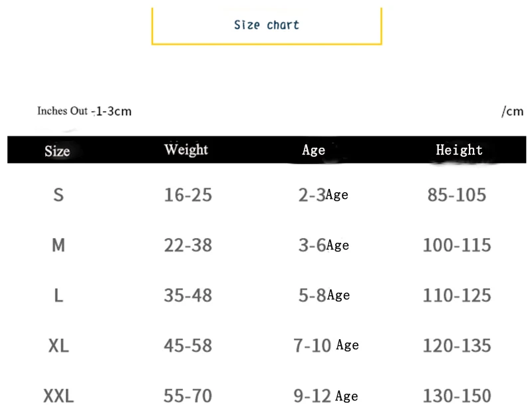The width and height of the screenshot is (532, 419).
Task: Click the Age column header
Action: [313, 150]
